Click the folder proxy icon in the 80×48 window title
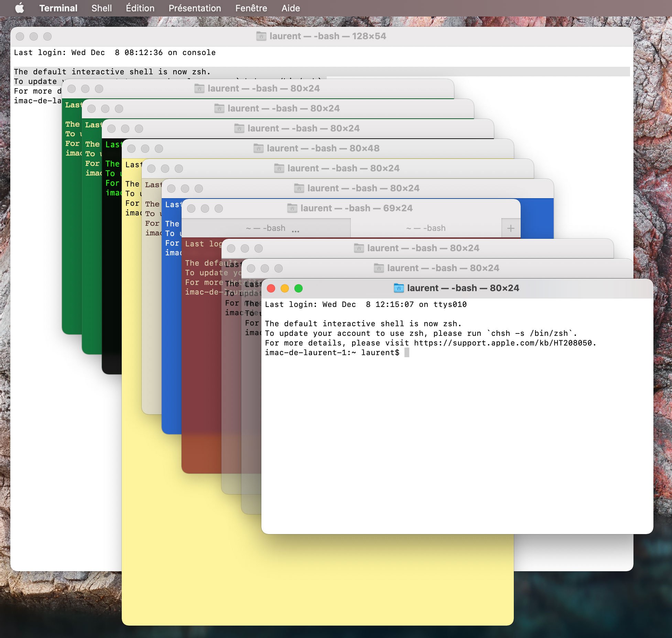The image size is (672, 638). click(x=258, y=148)
